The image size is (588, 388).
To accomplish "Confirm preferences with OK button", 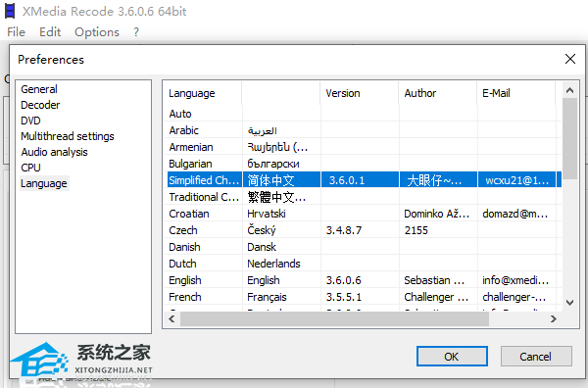I will 452,356.
